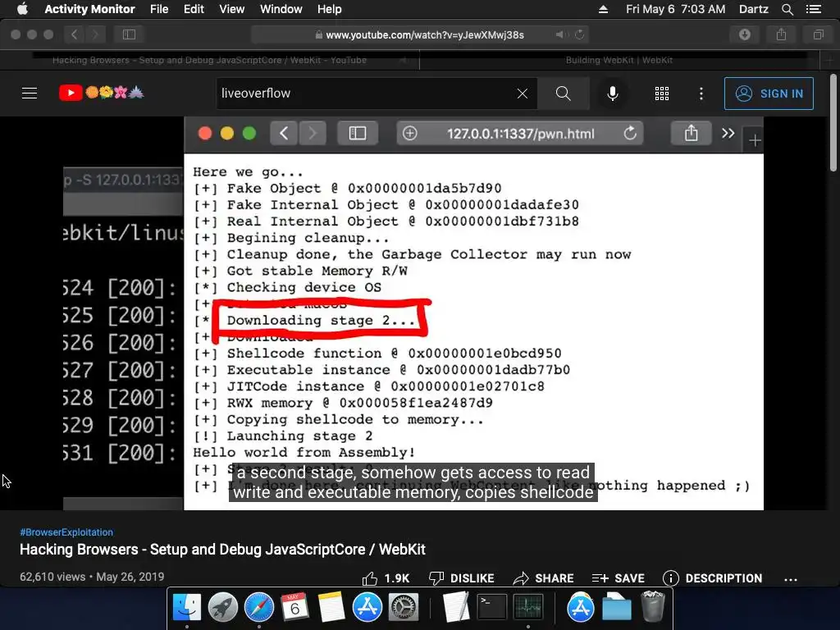Click the Safari address bar URL

pyautogui.click(x=425, y=34)
